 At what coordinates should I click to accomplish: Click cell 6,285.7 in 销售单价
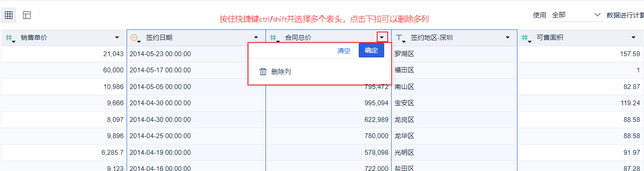(64, 153)
